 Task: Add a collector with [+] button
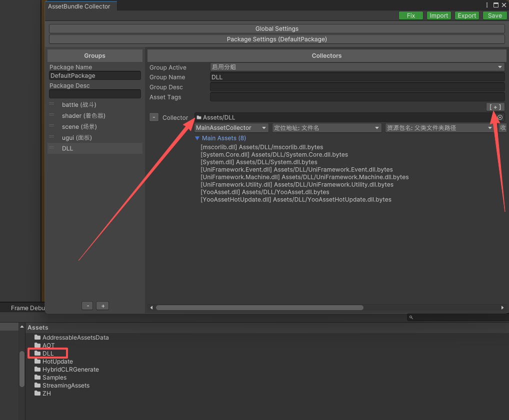click(x=495, y=107)
